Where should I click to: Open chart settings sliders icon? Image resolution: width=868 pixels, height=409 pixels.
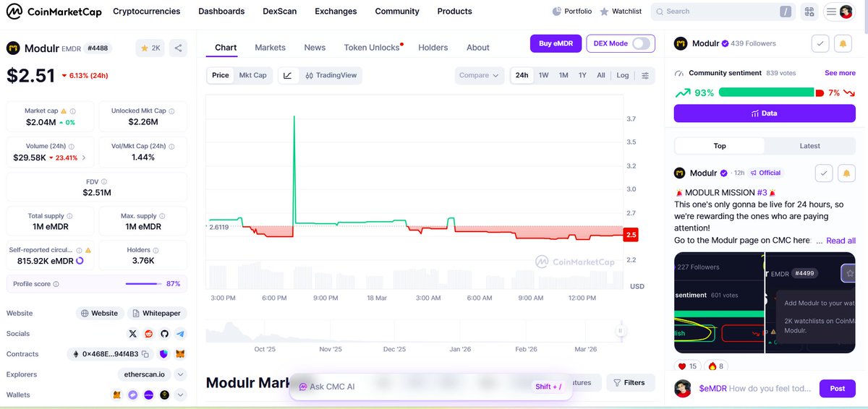click(x=645, y=75)
